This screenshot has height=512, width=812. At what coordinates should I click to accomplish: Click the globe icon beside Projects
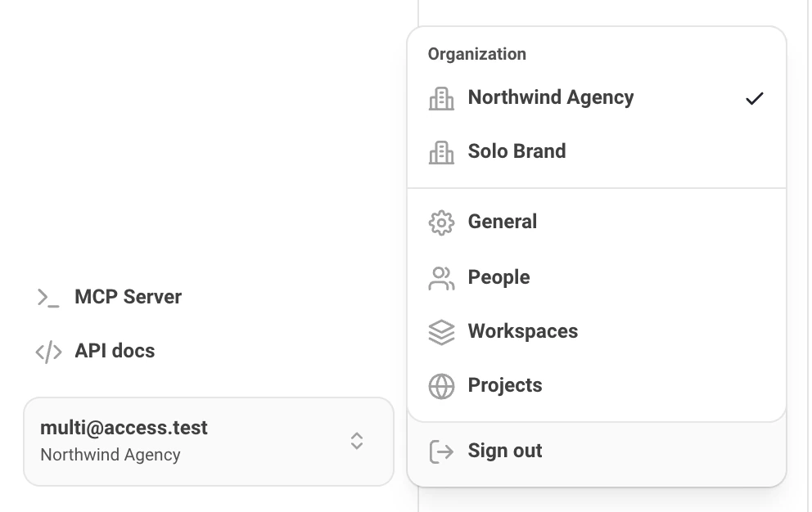[x=441, y=386]
